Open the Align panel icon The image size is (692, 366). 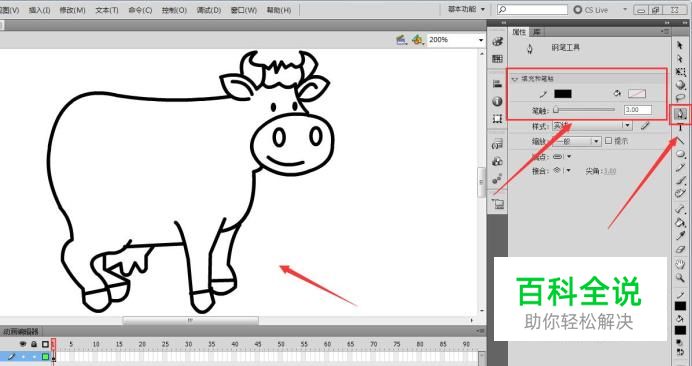[497, 84]
